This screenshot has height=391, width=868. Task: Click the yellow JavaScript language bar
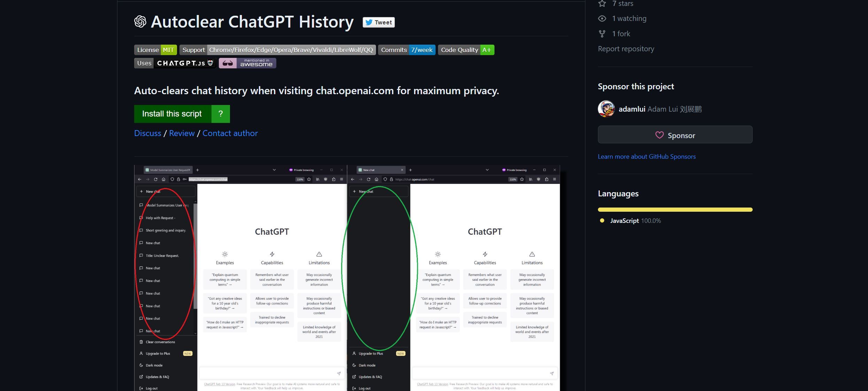675,210
